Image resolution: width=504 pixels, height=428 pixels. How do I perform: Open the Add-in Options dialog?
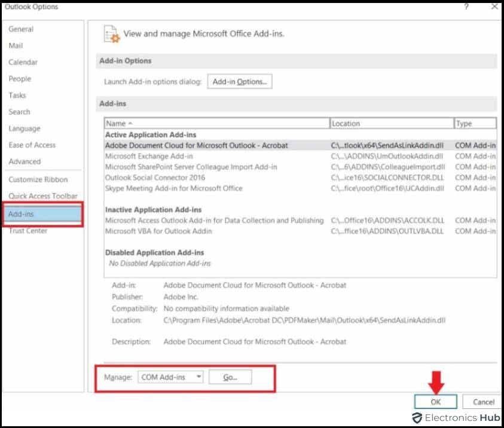coord(239,81)
